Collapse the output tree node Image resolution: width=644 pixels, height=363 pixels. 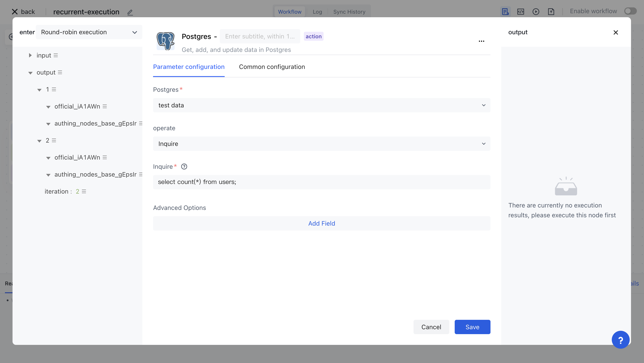coord(30,73)
